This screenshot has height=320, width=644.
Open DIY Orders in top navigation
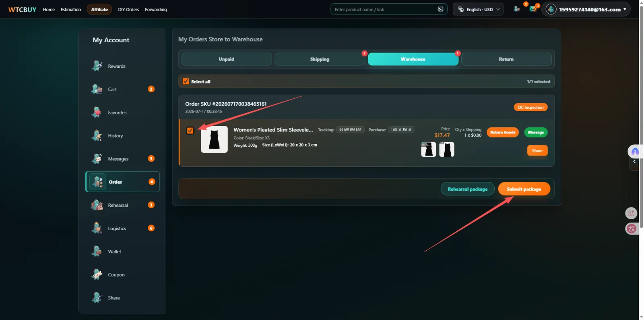[128, 9]
